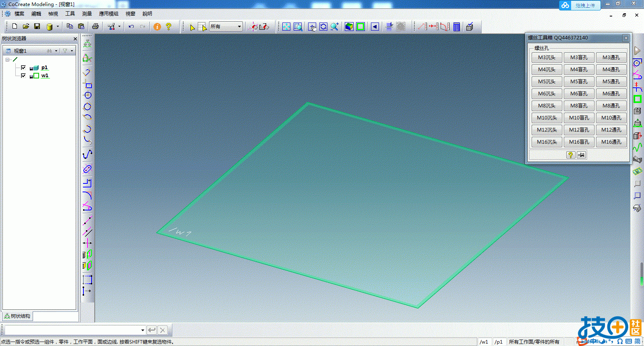
Task: Toggle the w1 checkbox in tree
Action: [x=23, y=76]
